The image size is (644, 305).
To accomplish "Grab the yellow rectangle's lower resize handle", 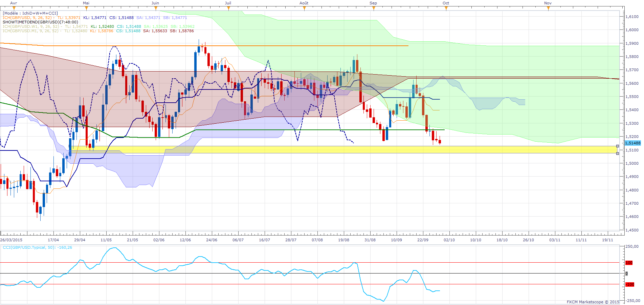I will tap(617, 154).
